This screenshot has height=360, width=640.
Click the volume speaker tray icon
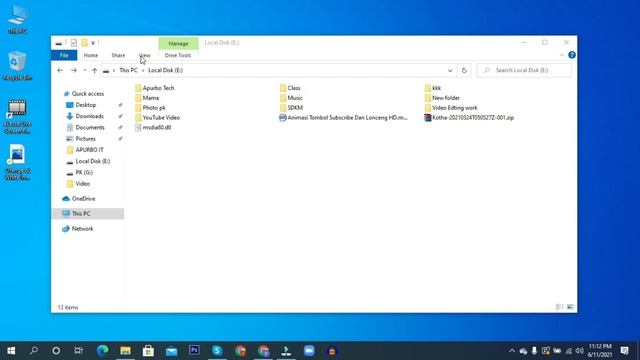[x=579, y=351]
